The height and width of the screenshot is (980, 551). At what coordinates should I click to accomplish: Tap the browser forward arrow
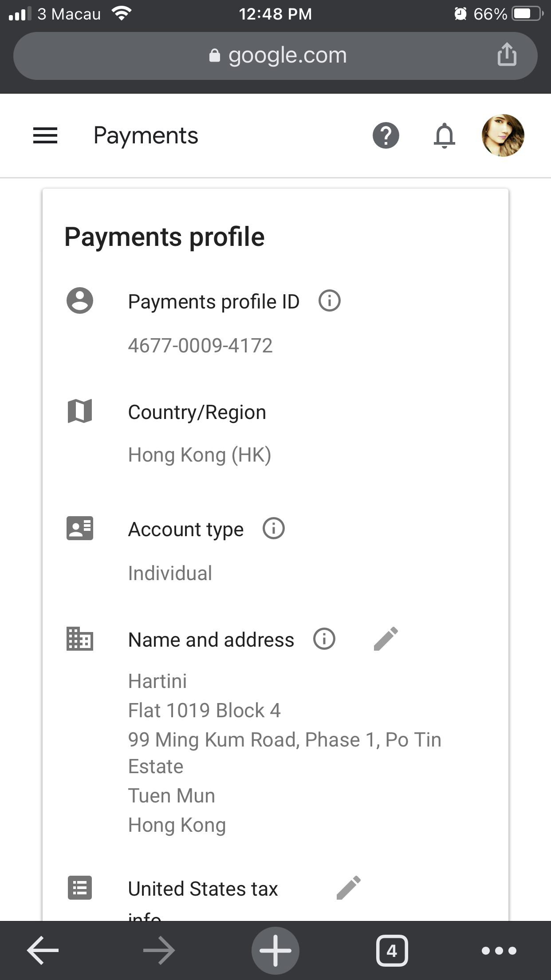(x=159, y=950)
